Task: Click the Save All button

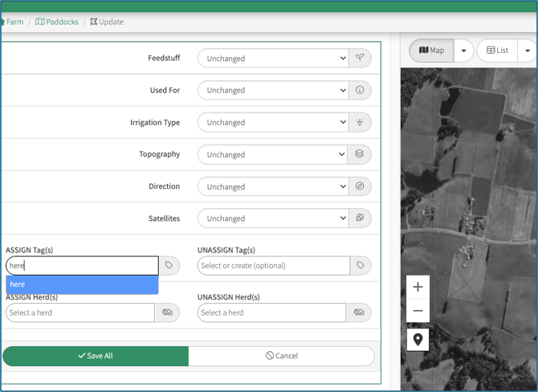Action: (96, 356)
